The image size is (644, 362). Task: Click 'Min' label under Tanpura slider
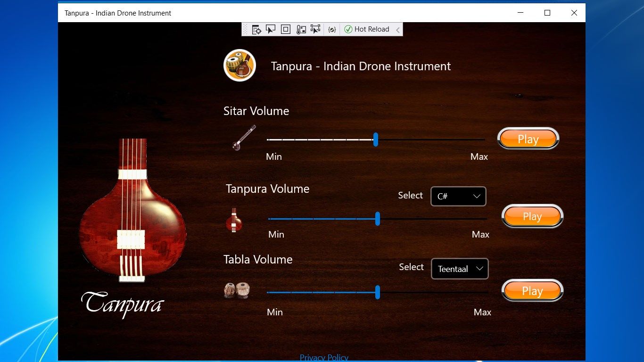coord(276,235)
